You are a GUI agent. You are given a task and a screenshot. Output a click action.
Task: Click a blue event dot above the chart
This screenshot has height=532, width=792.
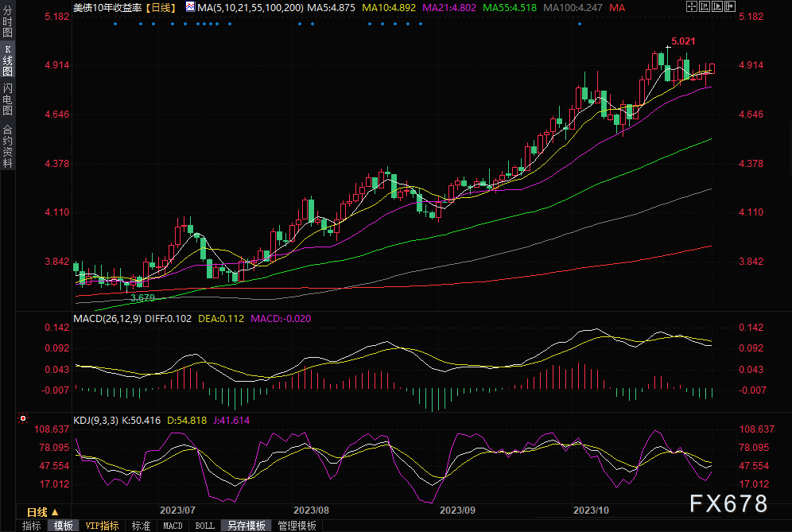[x=115, y=23]
